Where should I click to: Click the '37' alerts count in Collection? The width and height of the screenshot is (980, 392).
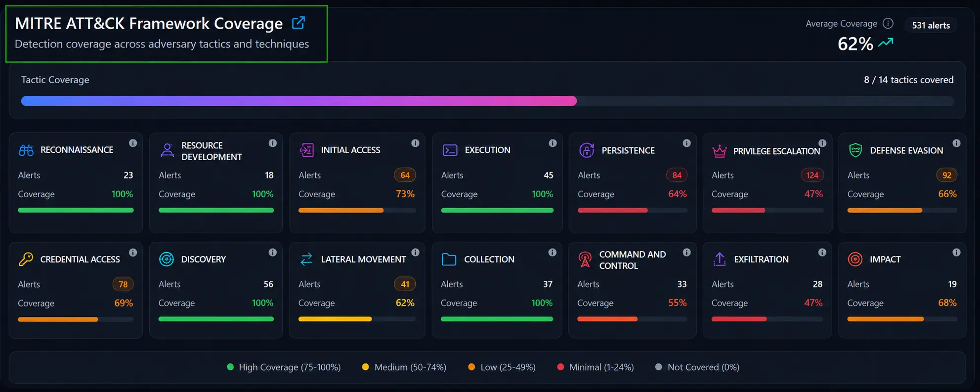[548, 284]
